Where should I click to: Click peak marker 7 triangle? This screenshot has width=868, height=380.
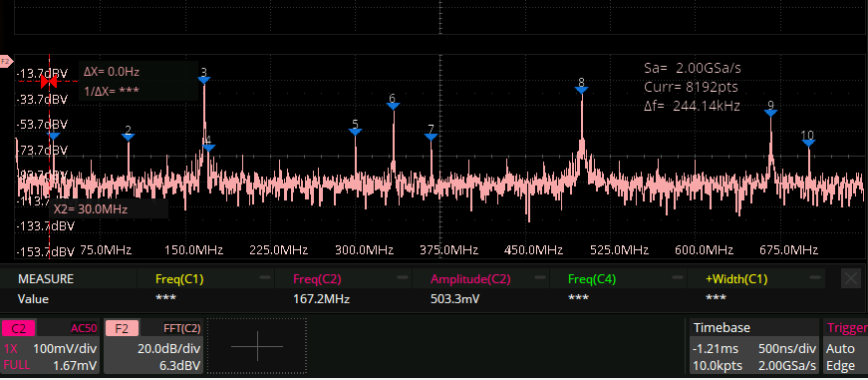(x=431, y=138)
